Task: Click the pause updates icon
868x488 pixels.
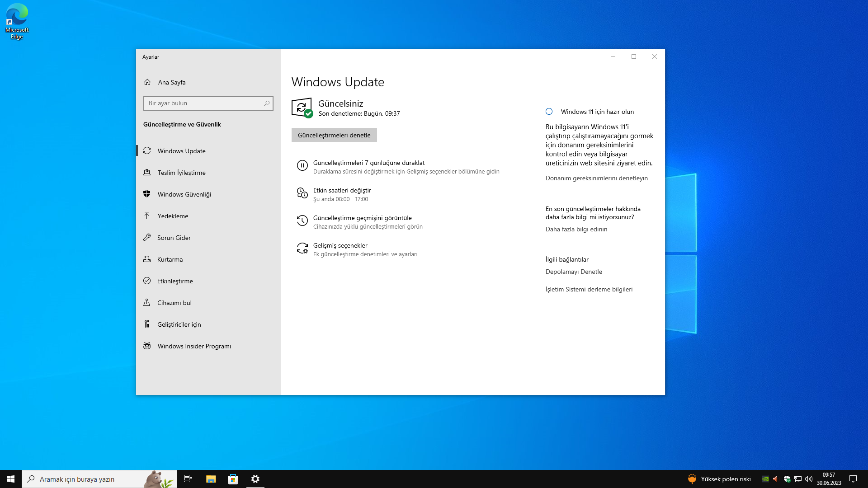Action: (x=302, y=165)
